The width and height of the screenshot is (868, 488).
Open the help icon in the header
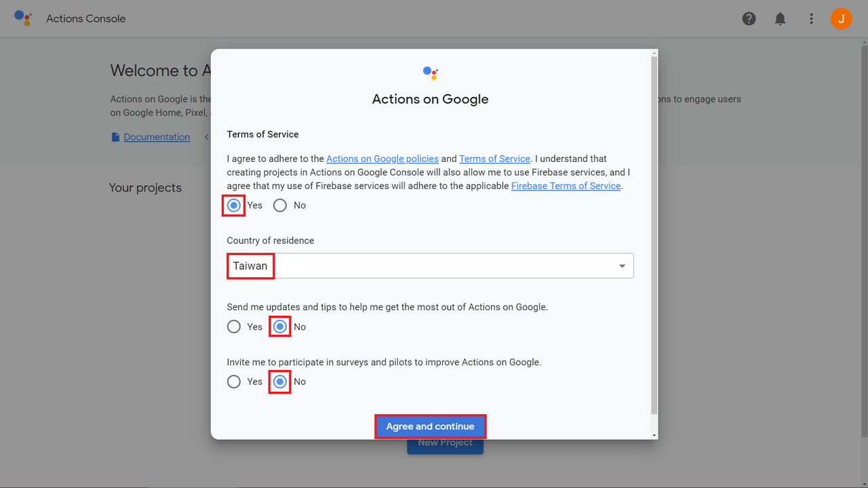click(x=749, y=19)
